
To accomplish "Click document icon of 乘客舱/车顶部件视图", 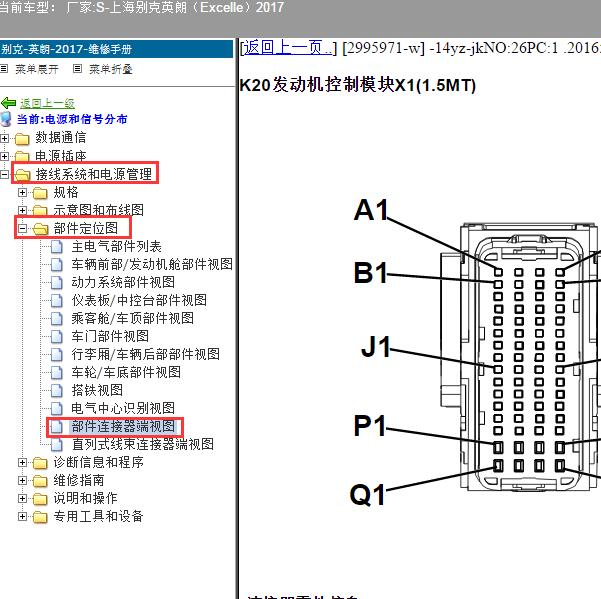I will (x=57, y=319).
